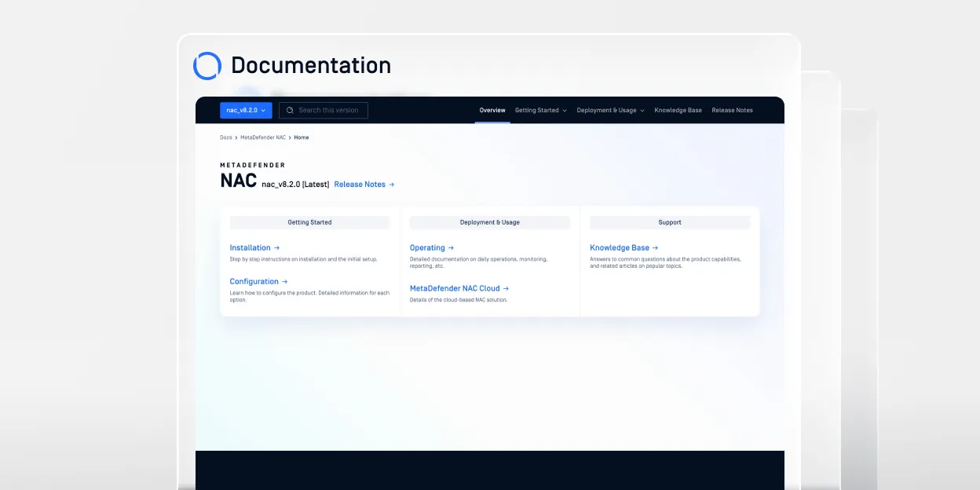The height and width of the screenshot is (490, 980).
Task: Click the arrow icon next to Installation
Action: [277, 248]
